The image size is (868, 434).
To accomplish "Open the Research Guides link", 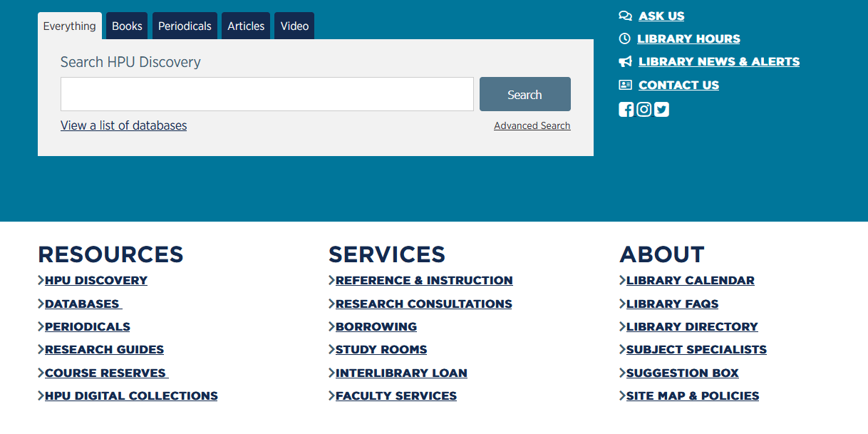I will click(104, 349).
